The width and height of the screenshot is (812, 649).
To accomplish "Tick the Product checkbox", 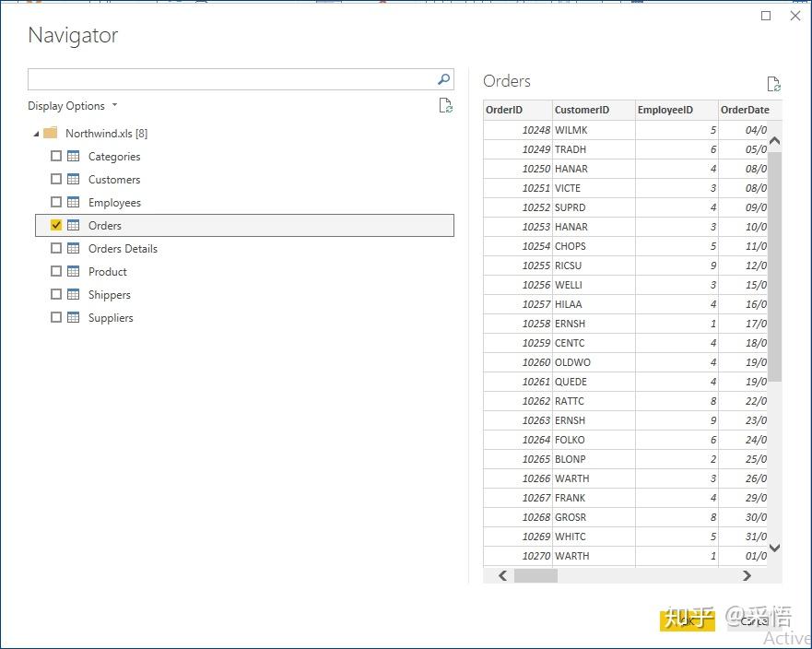I will 56,272.
